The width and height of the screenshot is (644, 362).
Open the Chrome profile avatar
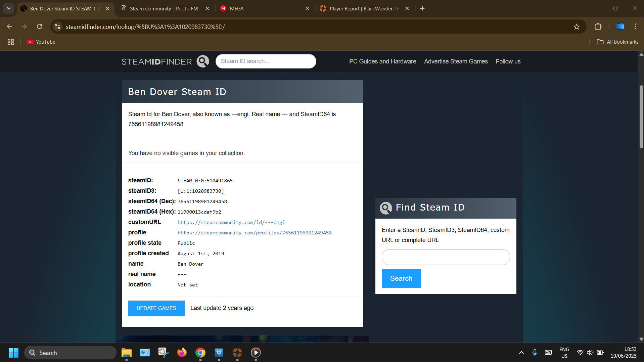[x=620, y=27]
